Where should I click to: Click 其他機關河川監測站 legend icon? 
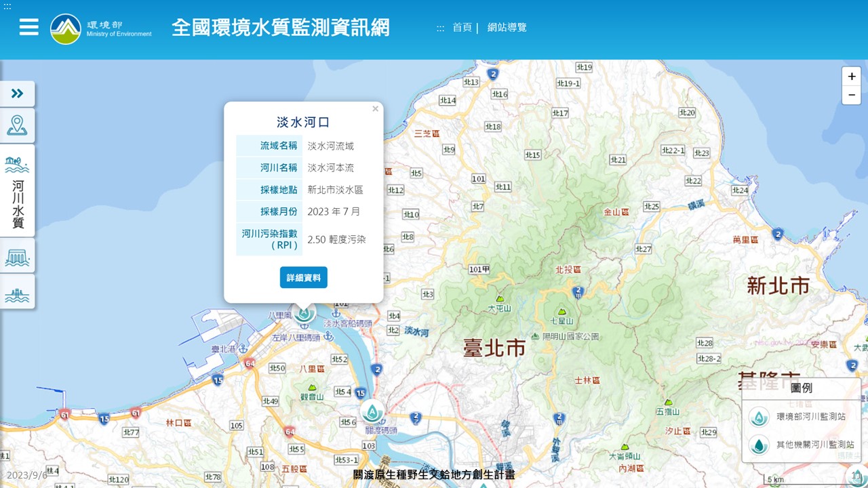coord(759,445)
